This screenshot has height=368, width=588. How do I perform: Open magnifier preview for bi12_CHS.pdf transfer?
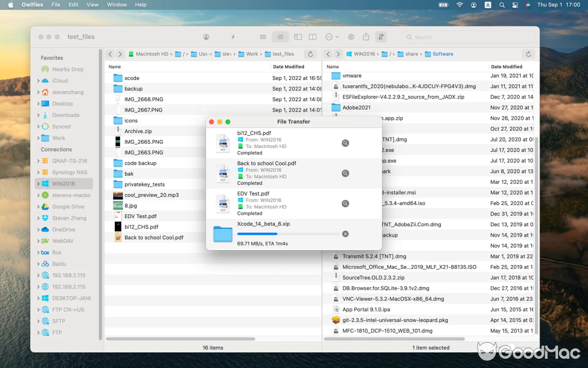(x=345, y=143)
